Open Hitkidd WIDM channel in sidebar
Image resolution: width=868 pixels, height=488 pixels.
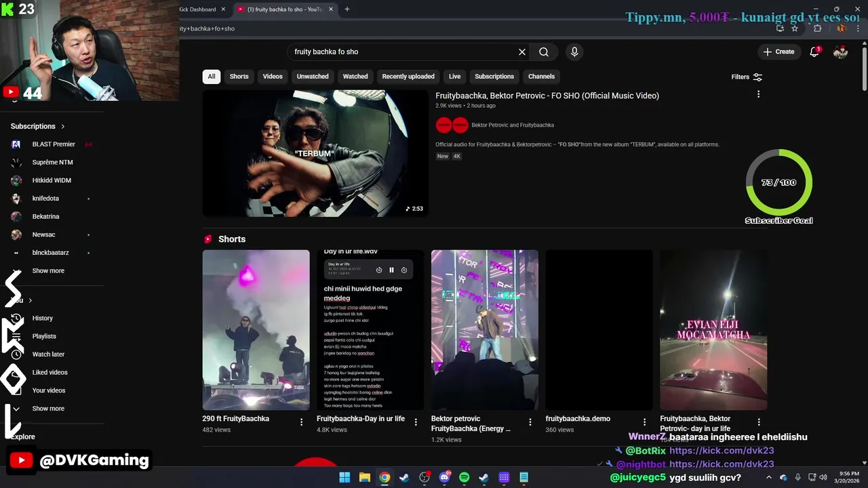(x=52, y=180)
